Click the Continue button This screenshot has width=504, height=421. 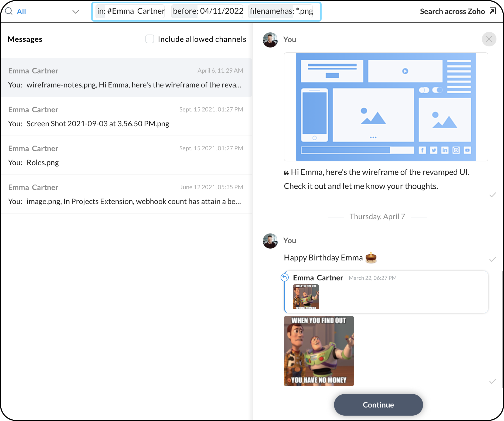click(378, 405)
